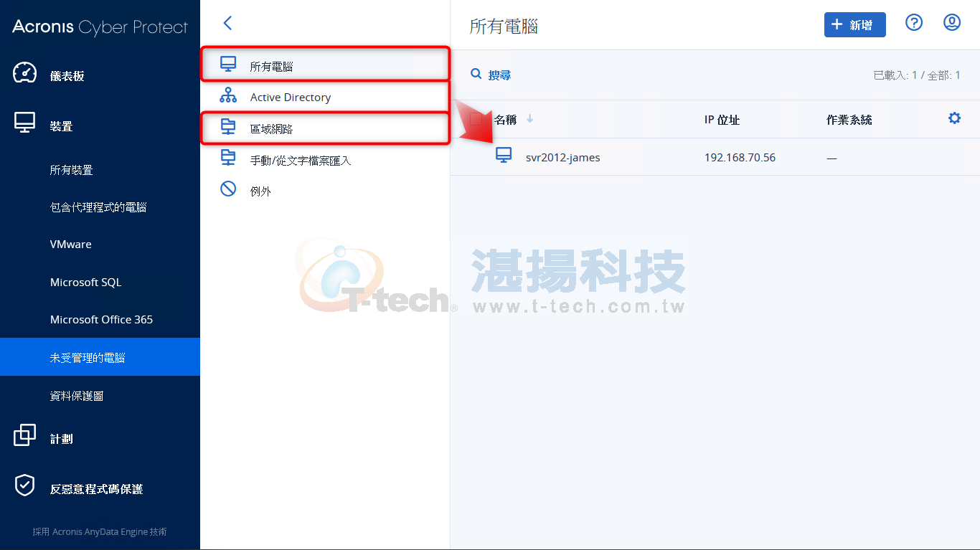The width and height of the screenshot is (980, 550).
Task: Collapse the panel with the back chevron
Action: [227, 23]
